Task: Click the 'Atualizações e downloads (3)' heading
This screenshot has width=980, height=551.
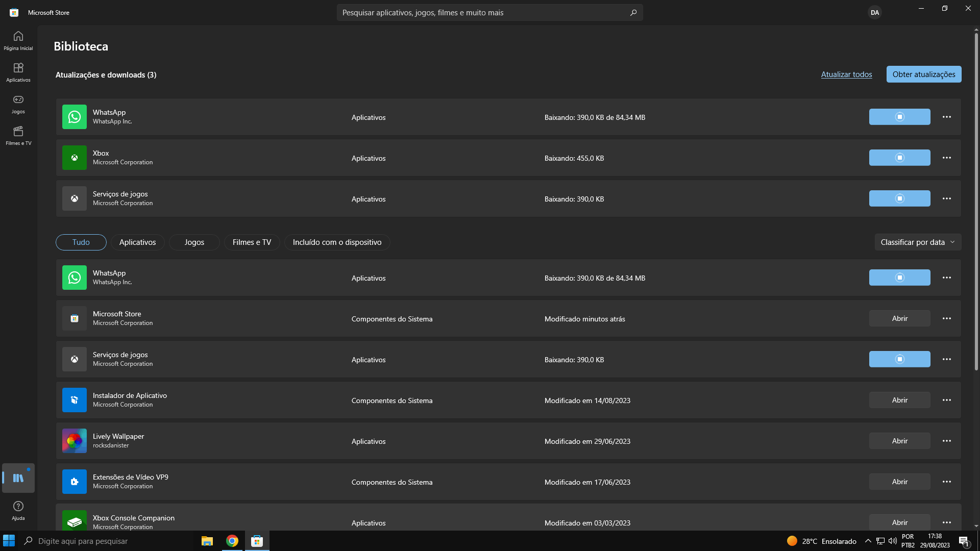Action: click(106, 75)
